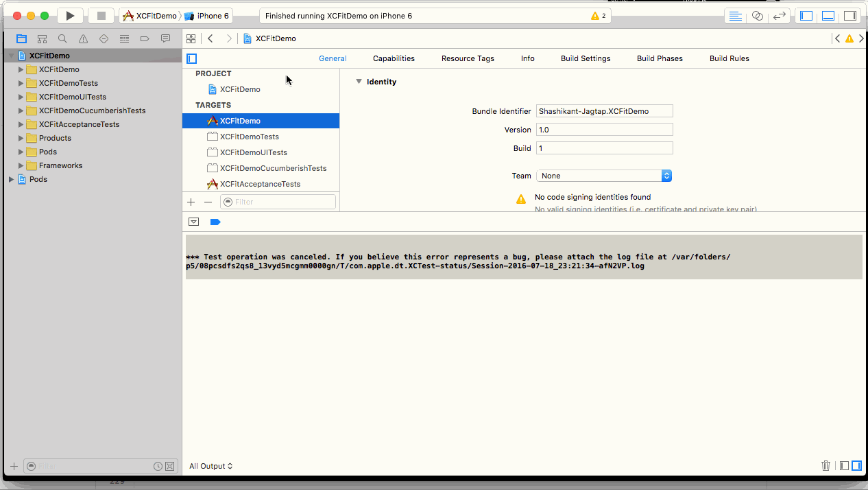This screenshot has width=868, height=490.
Task: Hide the debug area with the down-arrow button
Action: (194, 222)
